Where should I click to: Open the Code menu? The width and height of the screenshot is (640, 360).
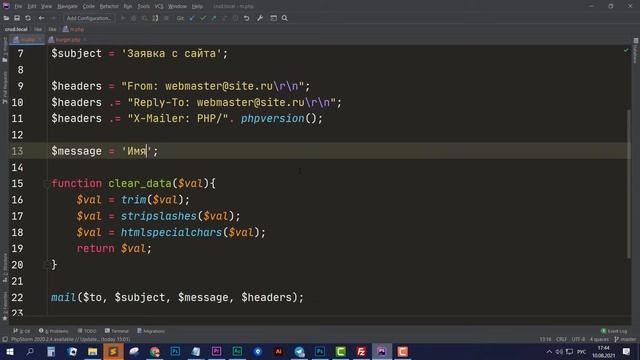coord(89,7)
